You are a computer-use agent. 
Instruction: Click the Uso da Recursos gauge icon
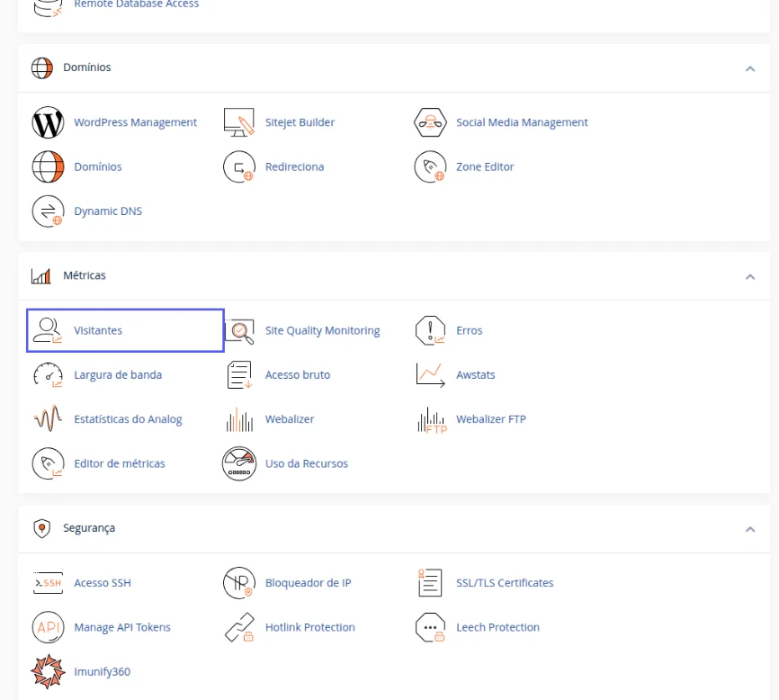239,463
